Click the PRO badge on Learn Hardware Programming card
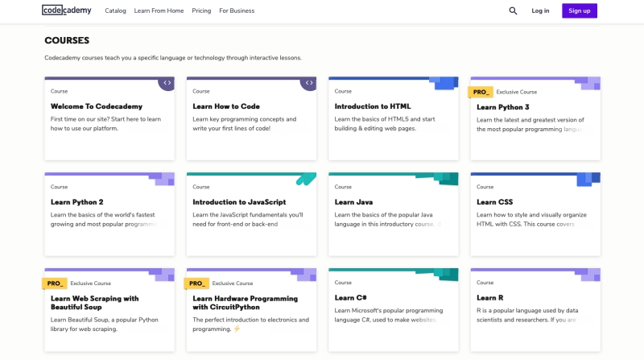The height and width of the screenshot is (360, 644). pyautogui.click(x=196, y=283)
